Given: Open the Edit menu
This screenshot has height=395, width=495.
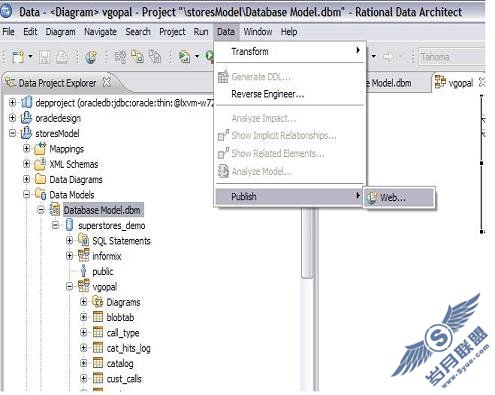Looking at the screenshot, I should click(x=30, y=32).
